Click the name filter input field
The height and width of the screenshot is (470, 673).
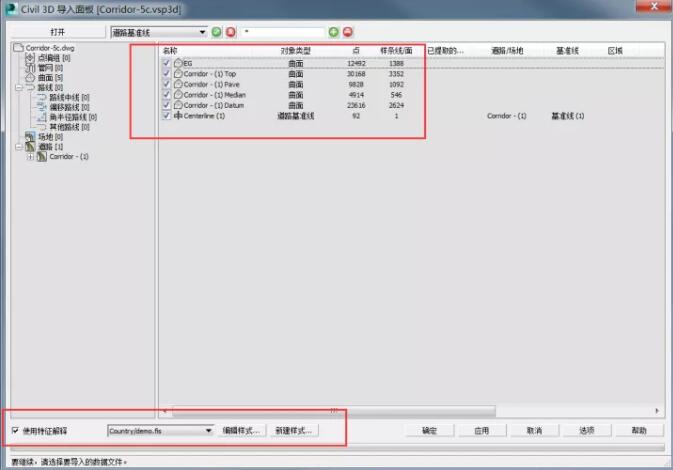pyautogui.click(x=283, y=32)
